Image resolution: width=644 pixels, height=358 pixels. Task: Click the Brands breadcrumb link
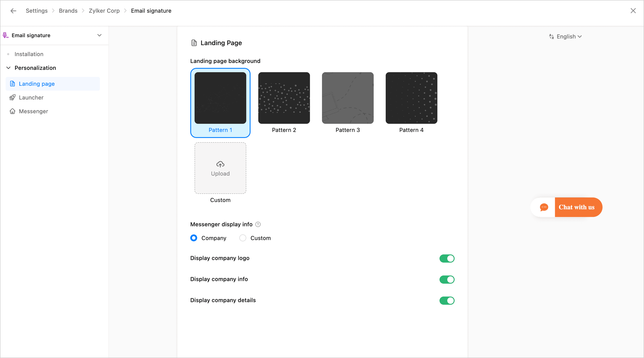coord(68,11)
